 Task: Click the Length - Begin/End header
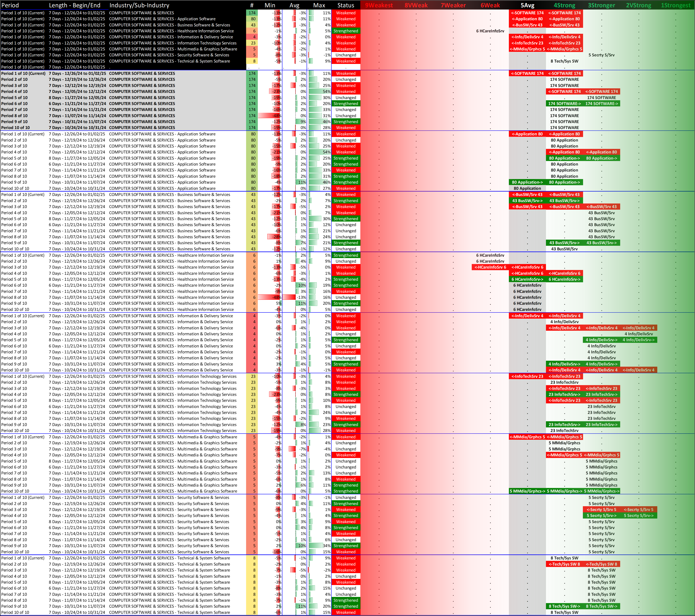click(74, 5)
